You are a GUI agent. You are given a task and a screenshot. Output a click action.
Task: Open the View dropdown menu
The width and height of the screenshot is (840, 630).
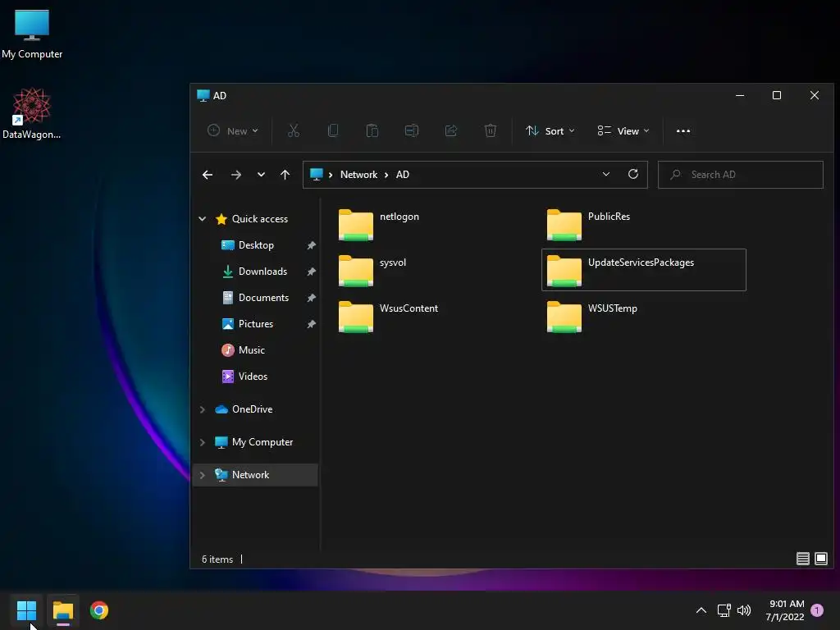pyautogui.click(x=623, y=130)
